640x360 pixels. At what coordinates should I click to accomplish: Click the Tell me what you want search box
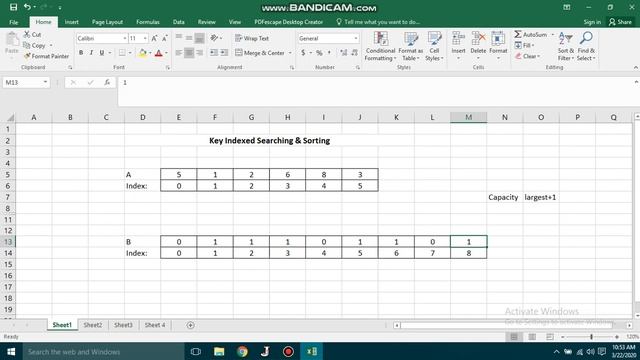coord(378,22)
